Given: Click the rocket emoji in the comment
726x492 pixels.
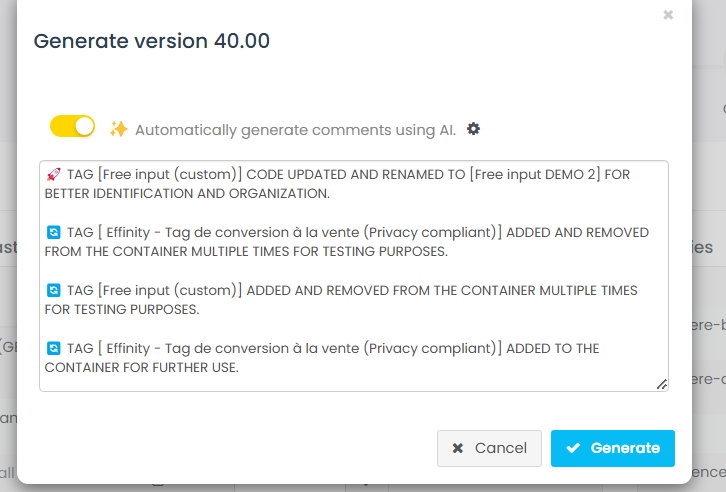Looking at the screenshot, I should pos(54,174).
